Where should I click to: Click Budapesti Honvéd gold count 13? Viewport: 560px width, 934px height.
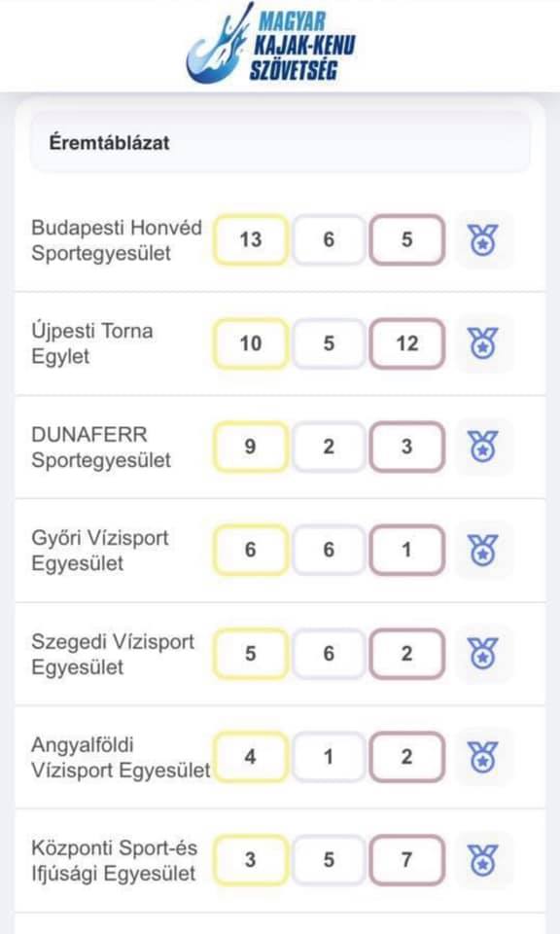(251, 240)
